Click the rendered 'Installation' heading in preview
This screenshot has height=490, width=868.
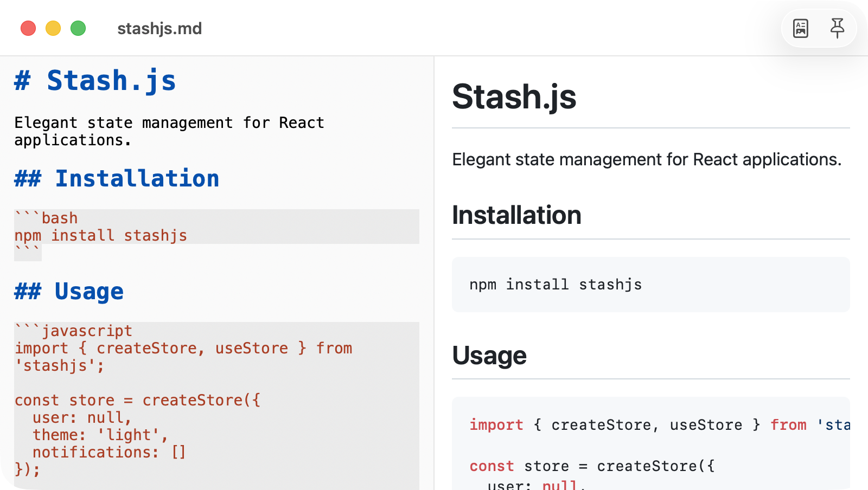(x=516, y=215)
